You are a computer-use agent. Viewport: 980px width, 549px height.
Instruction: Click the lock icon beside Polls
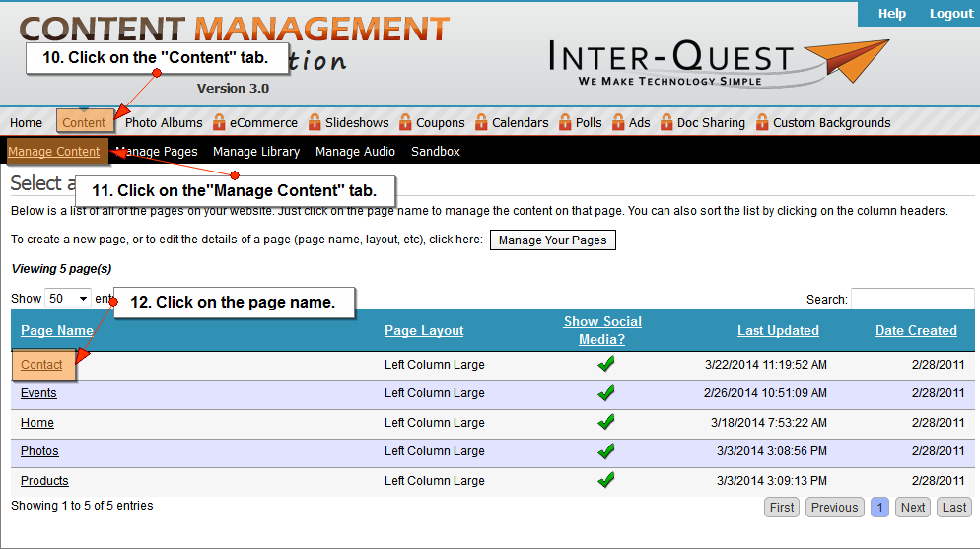point(565,122)
